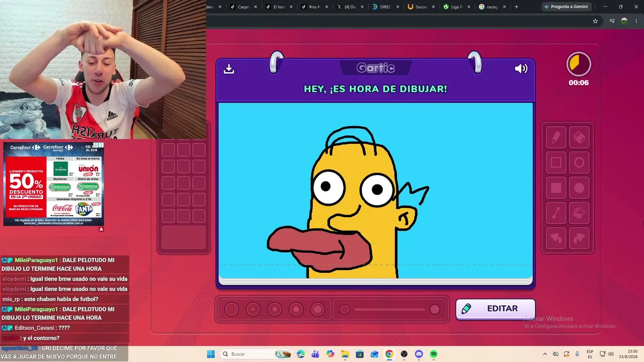Redo the drawing stroke
644x362 pixels.
[579, 238]
